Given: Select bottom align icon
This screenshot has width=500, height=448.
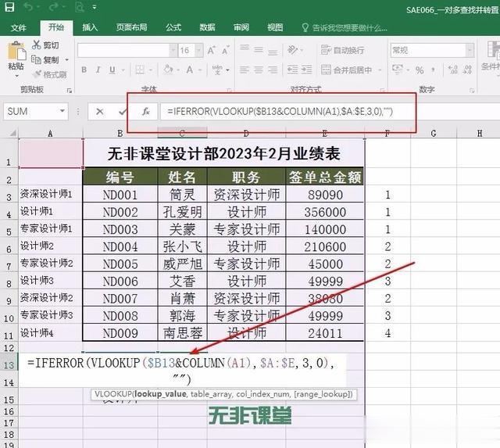Looking at the screenshot, I should [273, 51].
